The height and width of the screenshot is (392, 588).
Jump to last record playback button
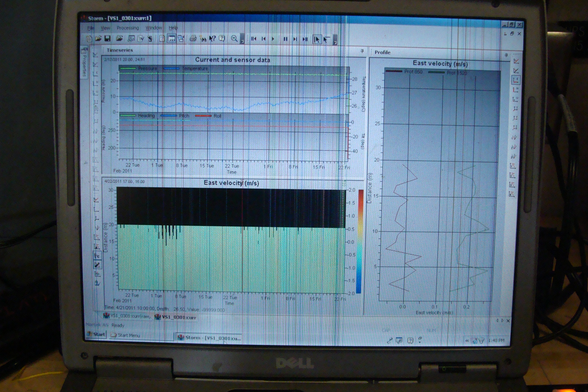pyautogui.click(x=305, y=39)
